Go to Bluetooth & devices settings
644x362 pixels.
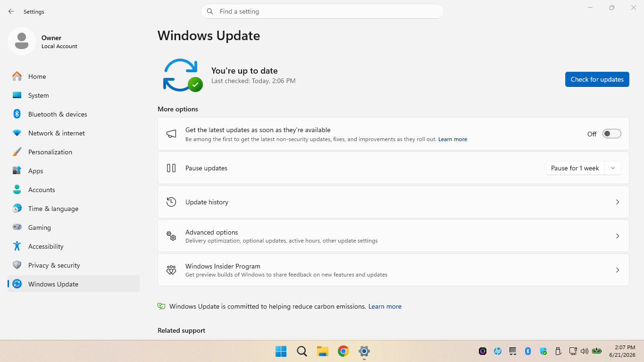74,114
